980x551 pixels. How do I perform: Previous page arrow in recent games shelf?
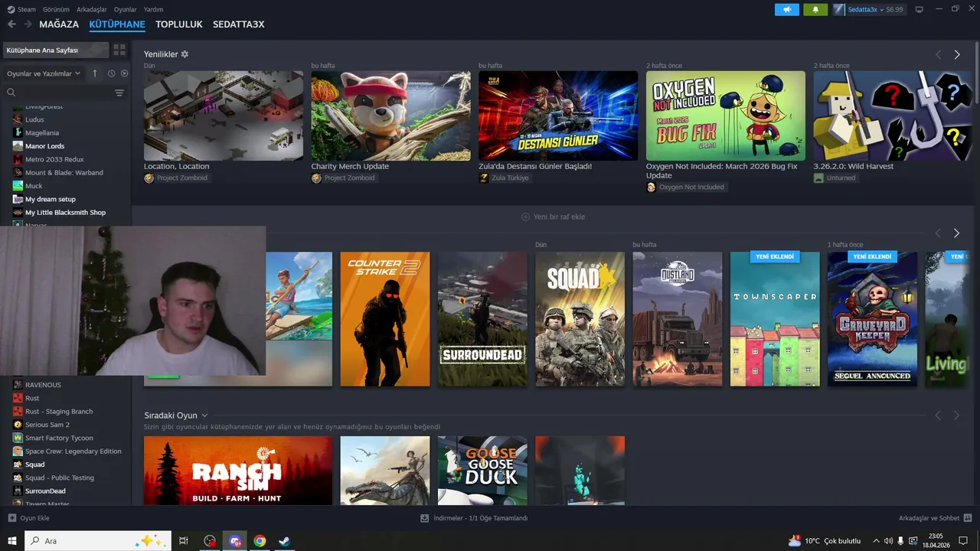click(938, 233)
